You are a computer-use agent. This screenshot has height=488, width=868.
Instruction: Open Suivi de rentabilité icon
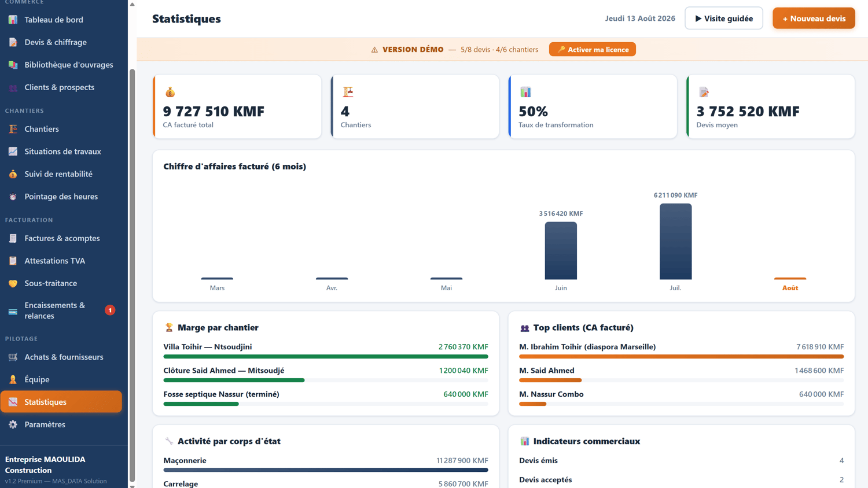pyautogui.click(x=13, y=174)
